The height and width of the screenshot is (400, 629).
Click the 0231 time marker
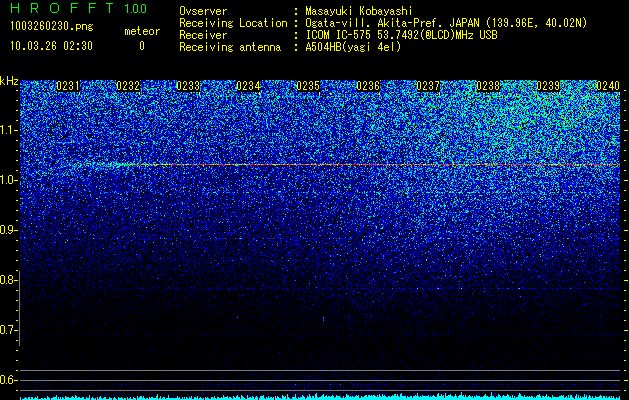pyautogui.click(x=68, y=86)
